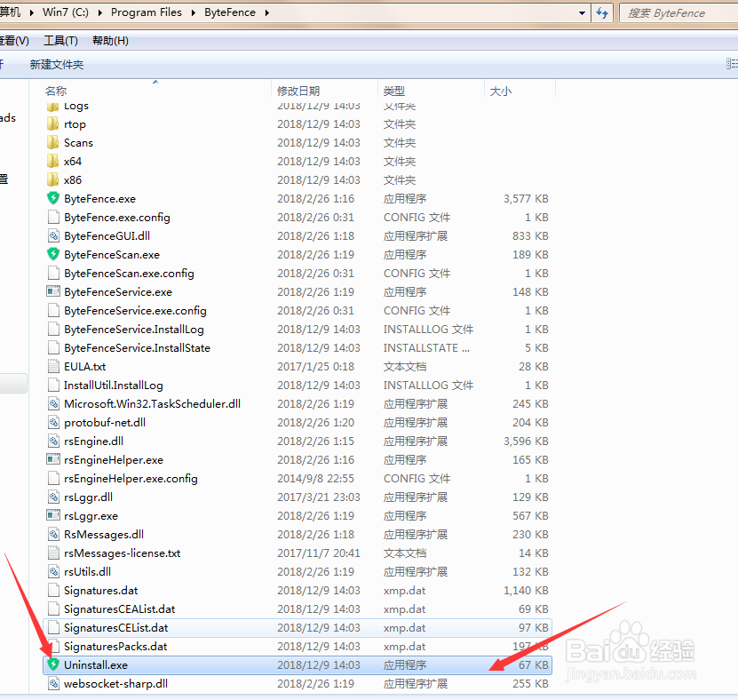Image resolution: width=738 pixels, height=700 pixels.
Task: Click the rsEngineHelper.exe application icon
Action: point(53,459)
